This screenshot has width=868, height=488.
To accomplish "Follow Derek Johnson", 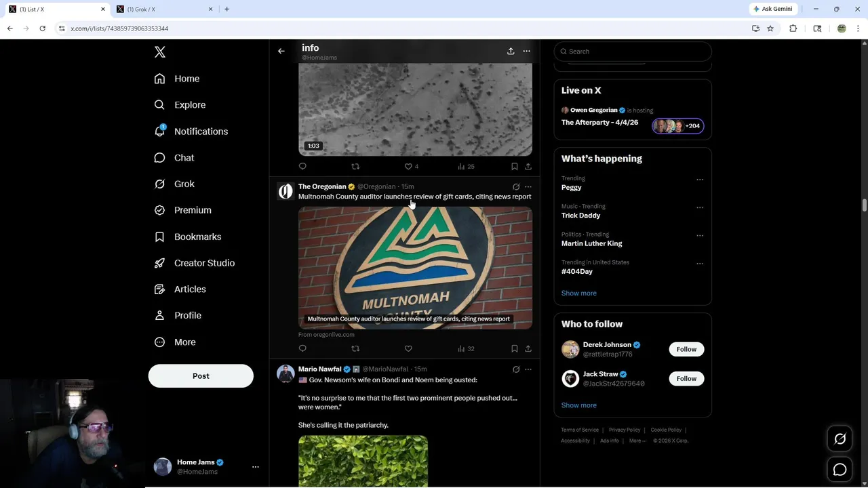I will 686,349.
